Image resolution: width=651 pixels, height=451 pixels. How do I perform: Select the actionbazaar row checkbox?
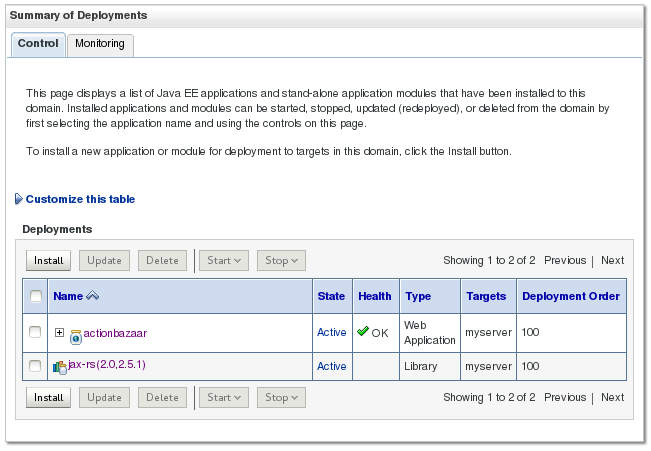coord(35,332)
